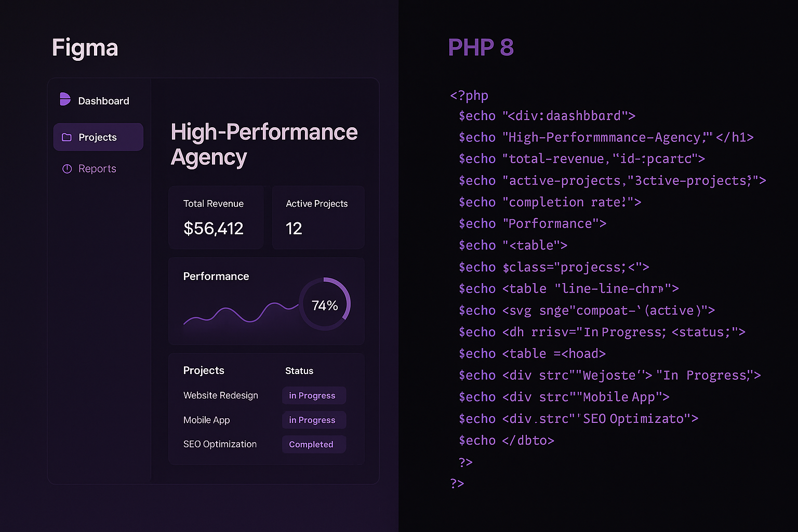This screenshot has width=798, height=532.
Task: Click the Reports clock icon in sidebar
Action: tap(66, 169)
